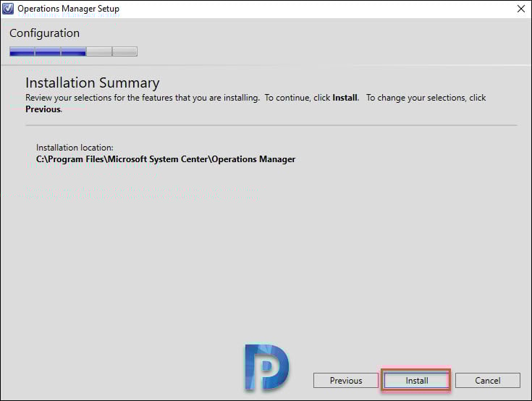The height and width of the screenshot is (401, 532).
Task: Select the installation path C:\Program Files text
Action: tap(166, 159)
